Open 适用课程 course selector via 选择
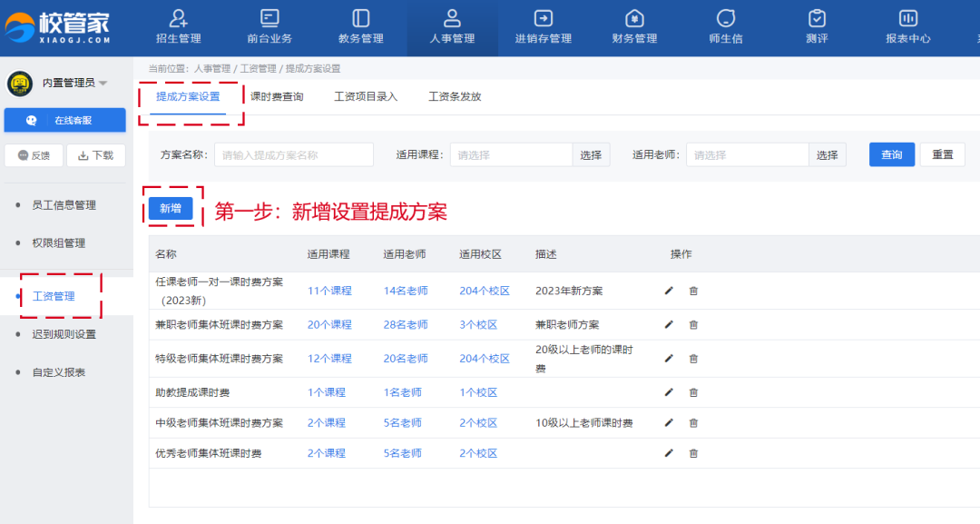This screenshot has height=524, width=980. point(591,155)
